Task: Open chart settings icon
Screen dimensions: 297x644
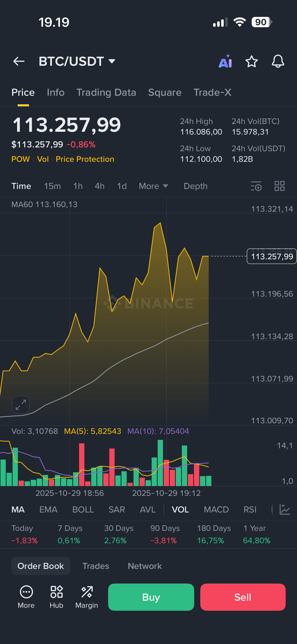Action: pyautogui.click(x=256, y=186)
